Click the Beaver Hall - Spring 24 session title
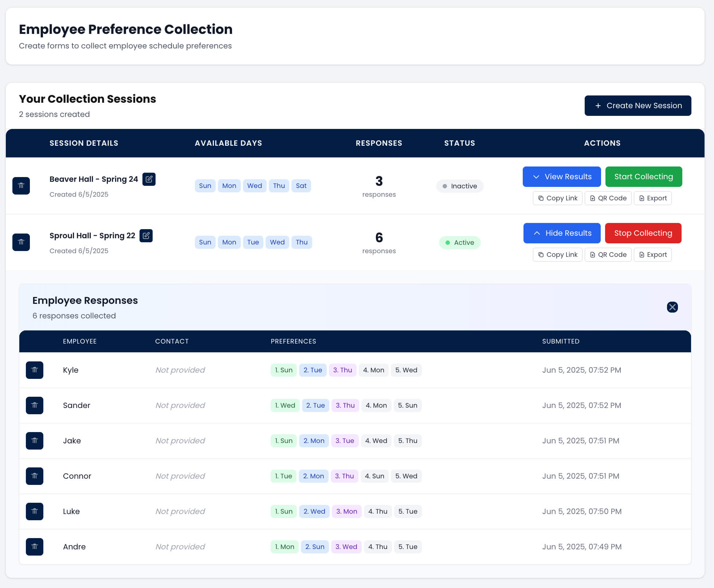The width and height of the screenshot is (714, 588). click(x=94, y=179)
